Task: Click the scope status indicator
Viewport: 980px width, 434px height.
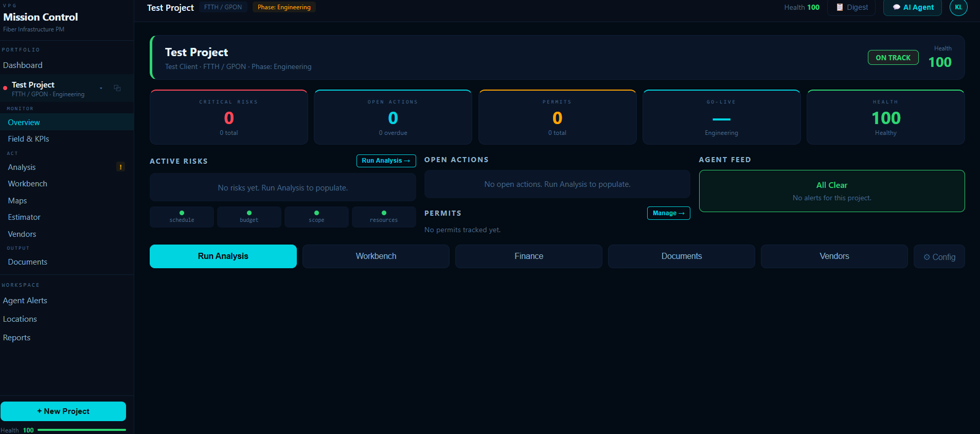Action: pyautogui.click(x=316, y=217)
